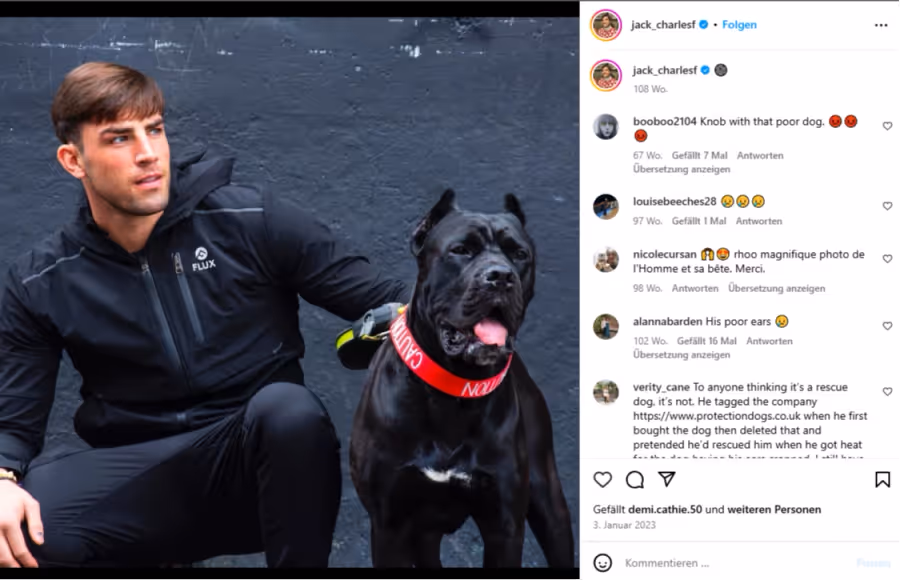Like alannabarden's comment heart
900x580 pixels.
tap(887, 326)
